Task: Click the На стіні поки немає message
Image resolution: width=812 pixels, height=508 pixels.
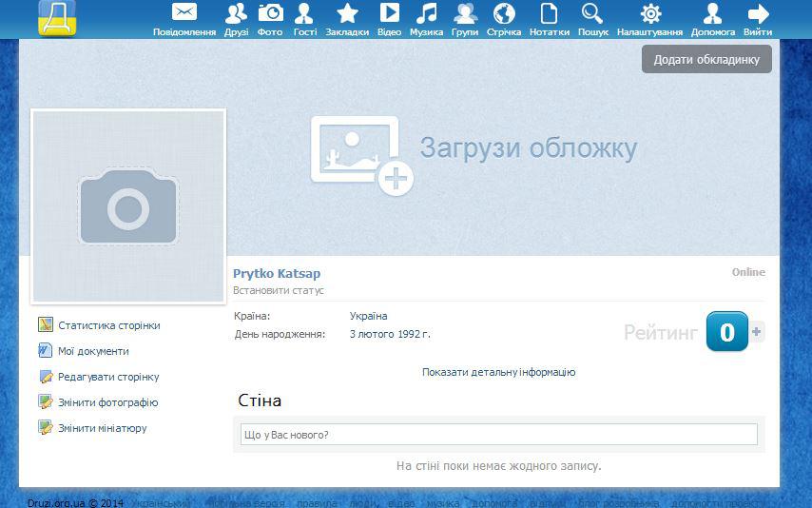Action: pyautogui.click(x=498, y=466)
